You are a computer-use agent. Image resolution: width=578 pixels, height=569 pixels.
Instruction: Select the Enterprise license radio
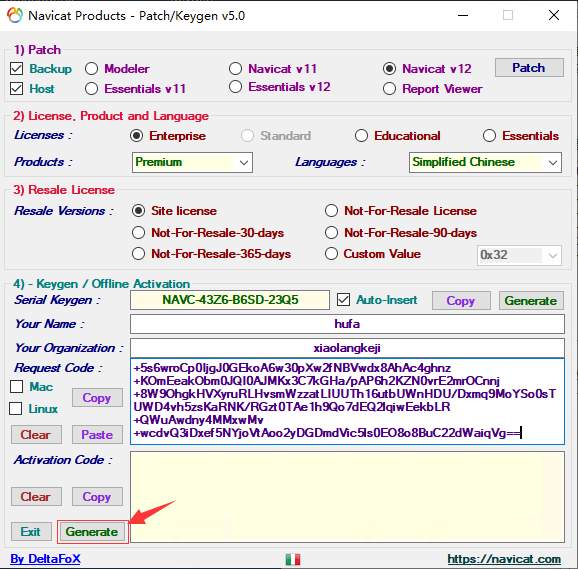click(136, 136)
